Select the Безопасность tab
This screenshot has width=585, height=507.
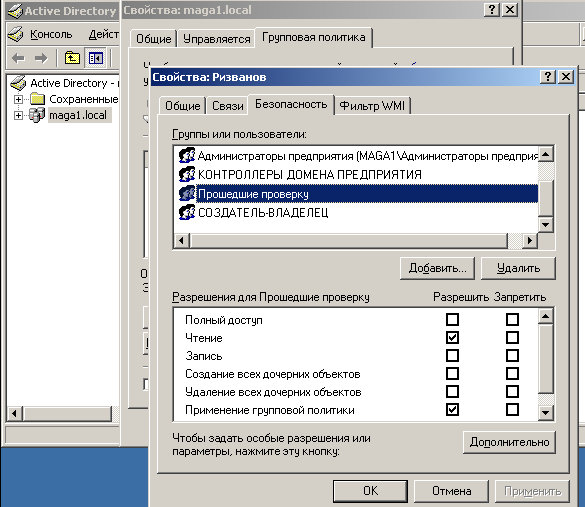[291, 104]
